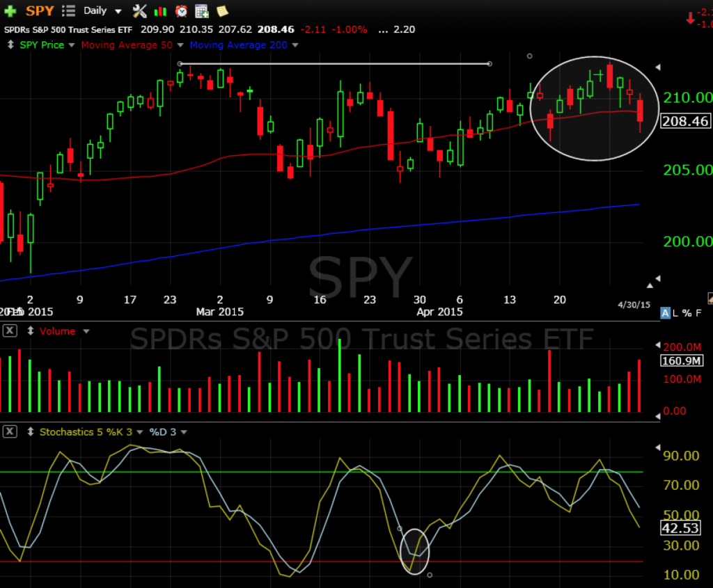Toggle the A arithmetic scale button
This screenshot has width=713, height=588.
tap(665, 312)
